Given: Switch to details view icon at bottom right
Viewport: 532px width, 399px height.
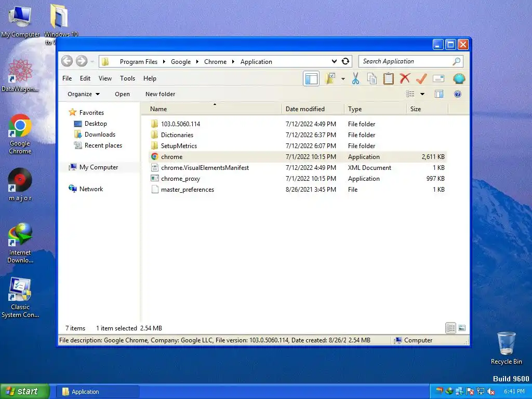Looking at the screenshot, I should (450, 328).
